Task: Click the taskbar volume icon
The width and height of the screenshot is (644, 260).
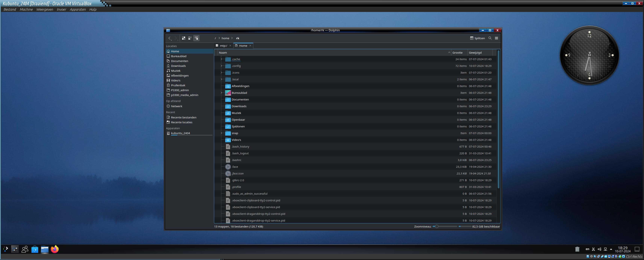Action: tap(599, 249)
